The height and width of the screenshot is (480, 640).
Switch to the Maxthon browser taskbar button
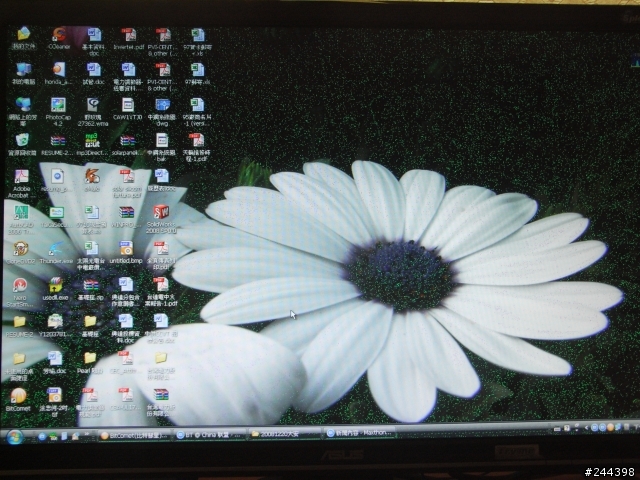click(360, 433)
